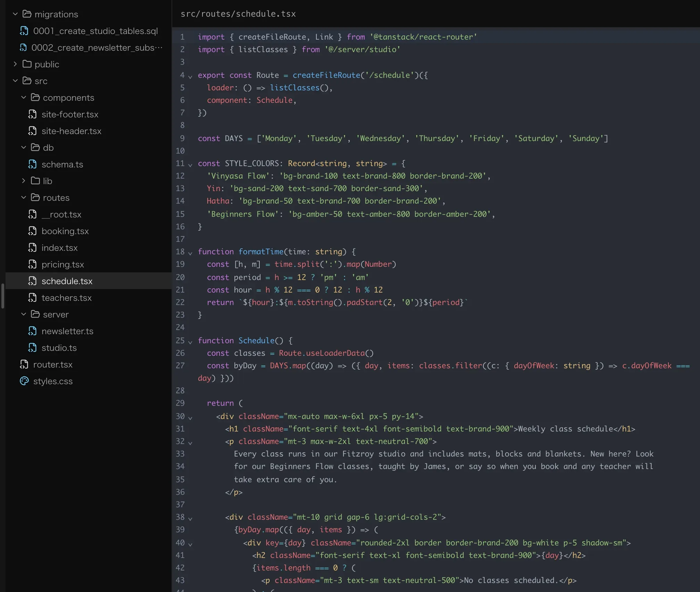Screen dimensions: 700x592
Task: Click the file icon beside schema.ts
Action: (32, 164)
